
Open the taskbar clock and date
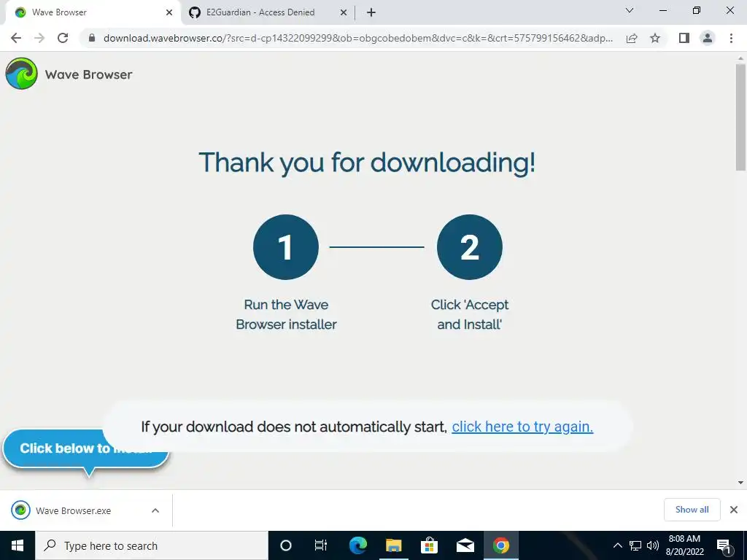pos(684,545)
